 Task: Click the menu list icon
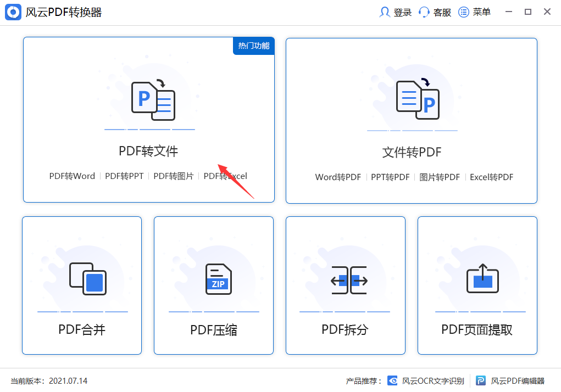coord(464,12)
